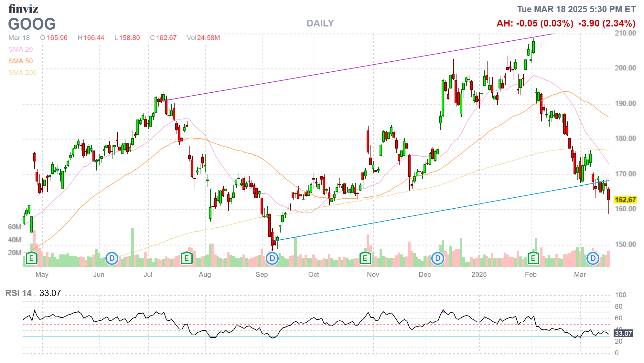Click the RSI 14 indicator label

click(x=18, y=293)
